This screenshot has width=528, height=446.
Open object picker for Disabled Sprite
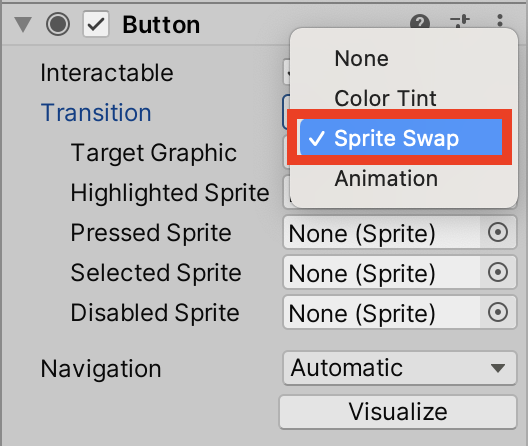coord(498,312)
